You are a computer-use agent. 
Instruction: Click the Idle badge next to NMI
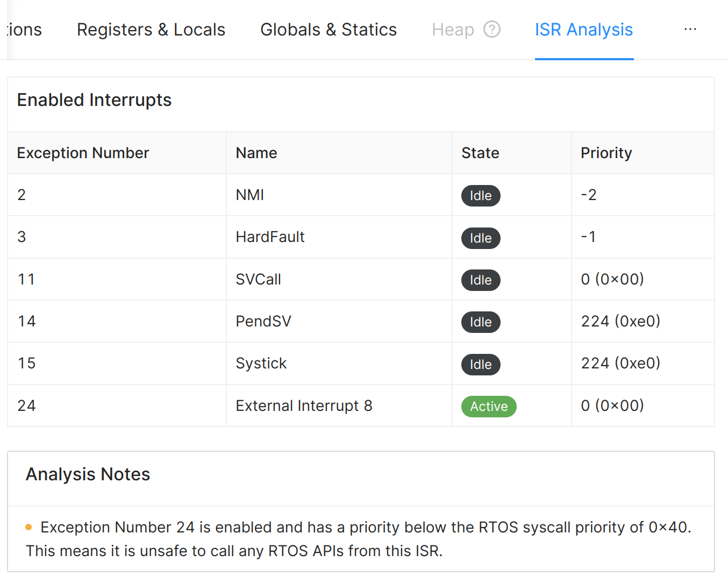pos(481,195)
